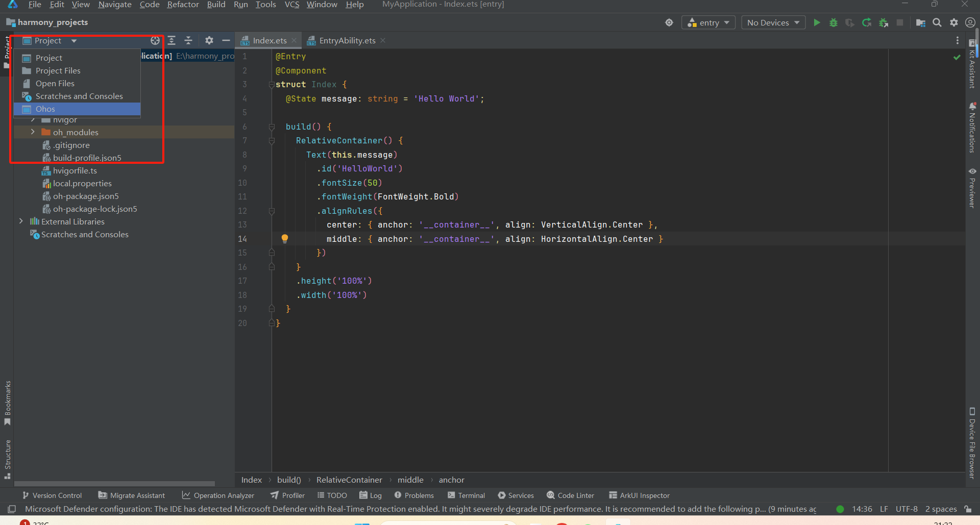Fold the build() block at line 6
Viewport: 980px width, 525px height.
[272, 127]
